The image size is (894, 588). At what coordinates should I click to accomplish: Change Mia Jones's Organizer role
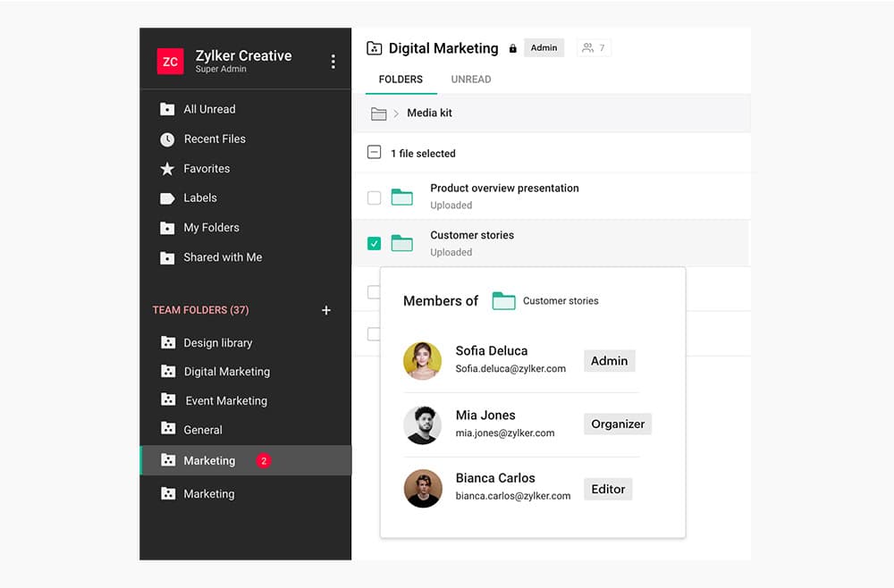click(617, 424)
